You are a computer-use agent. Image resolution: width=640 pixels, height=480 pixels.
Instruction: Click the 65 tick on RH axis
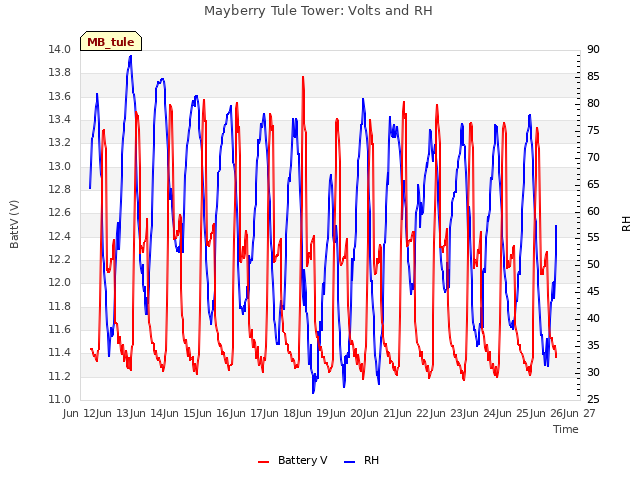pyautogui.click(x=593, y=184)
